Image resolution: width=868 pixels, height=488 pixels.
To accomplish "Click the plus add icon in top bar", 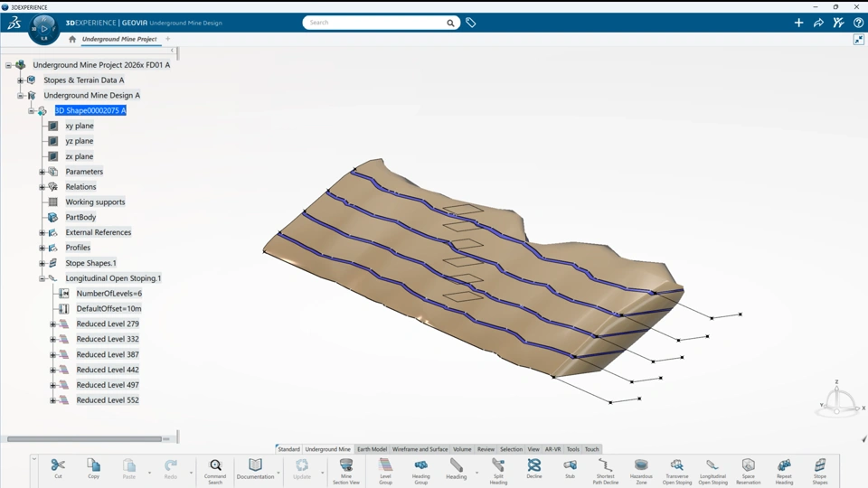I will pyautogui.click(x=798, y=23).
